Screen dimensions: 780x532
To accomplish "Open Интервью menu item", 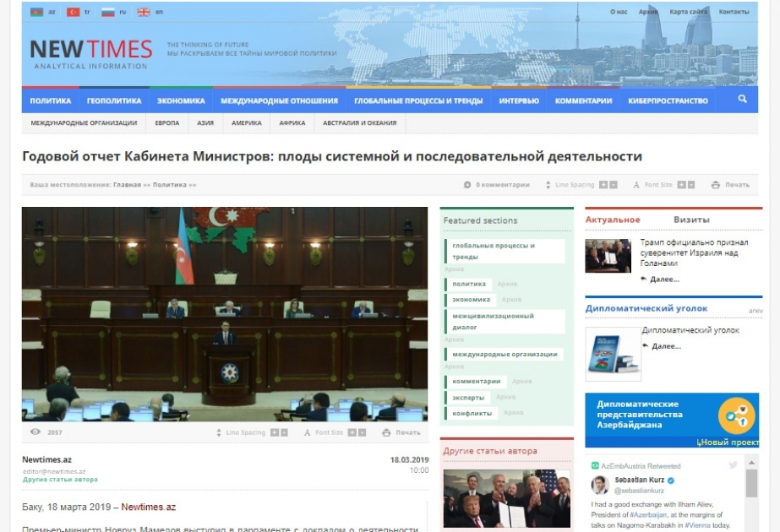I will (519, 100).
